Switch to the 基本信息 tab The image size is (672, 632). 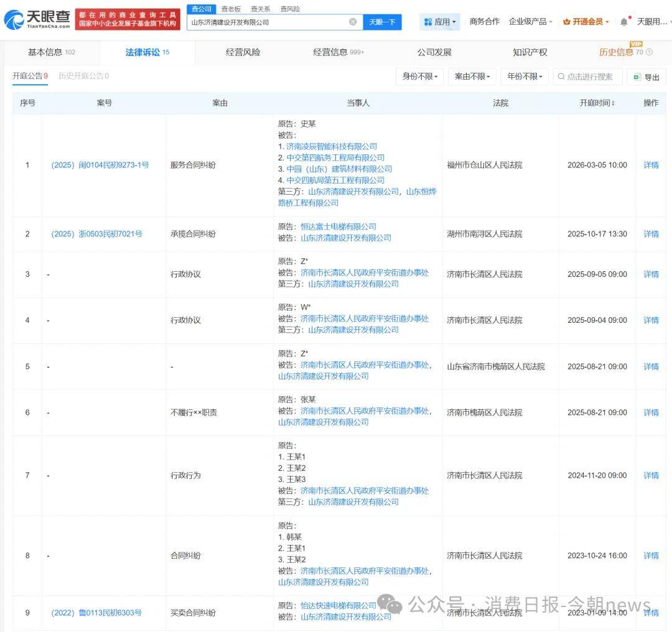[52, 52]
